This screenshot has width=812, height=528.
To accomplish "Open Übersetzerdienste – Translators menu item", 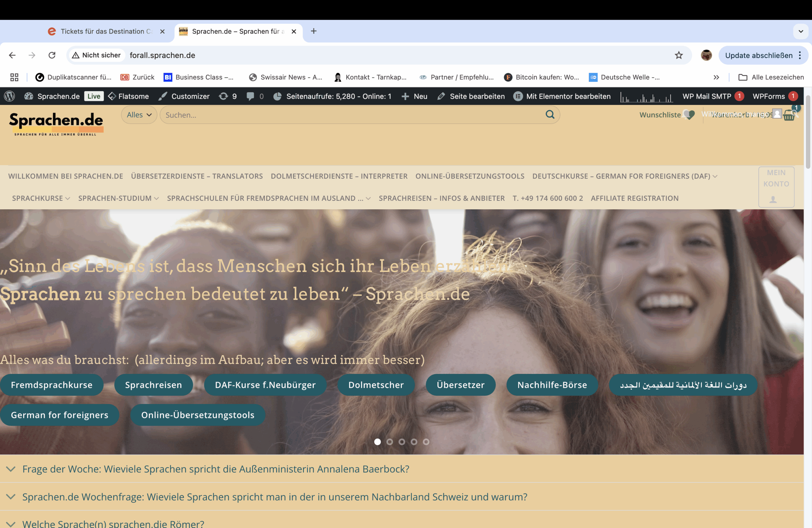I will click(x=197, y=176).
